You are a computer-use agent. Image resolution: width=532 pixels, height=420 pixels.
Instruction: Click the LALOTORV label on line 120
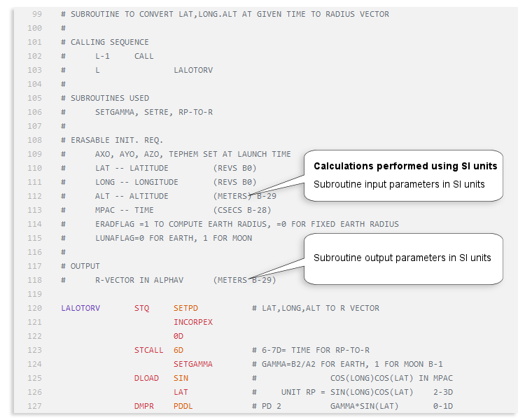tap(80, 308)
